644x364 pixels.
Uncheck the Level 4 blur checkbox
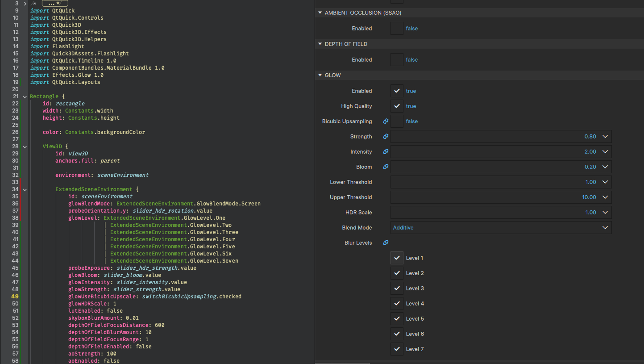tap(397, 303)
